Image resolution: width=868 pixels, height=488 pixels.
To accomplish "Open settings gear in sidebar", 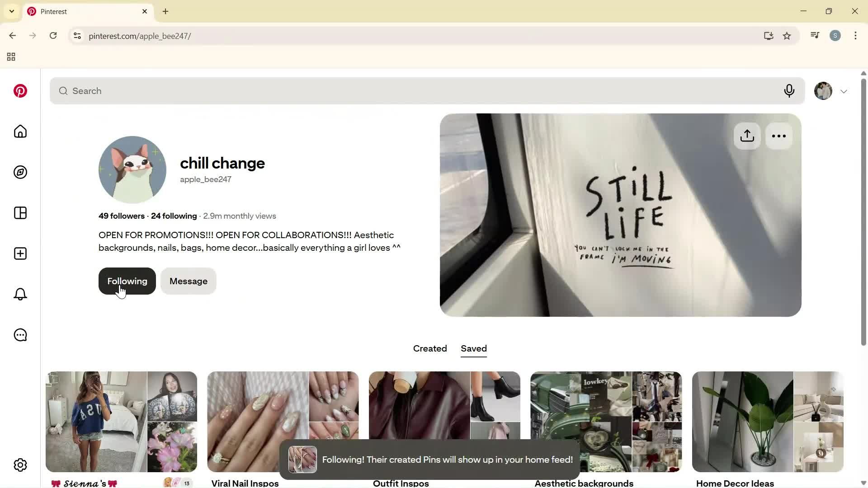I will [x=20, y=465].
